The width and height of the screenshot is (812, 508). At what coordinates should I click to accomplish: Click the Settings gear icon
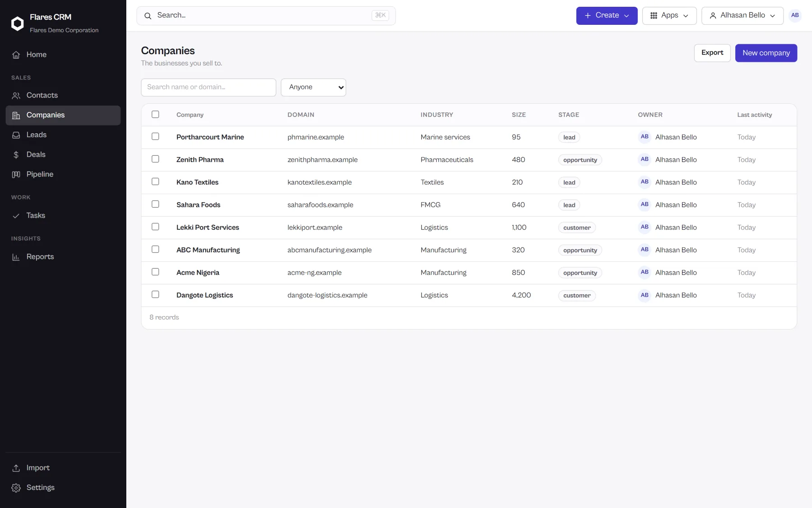tap(16, 488)
